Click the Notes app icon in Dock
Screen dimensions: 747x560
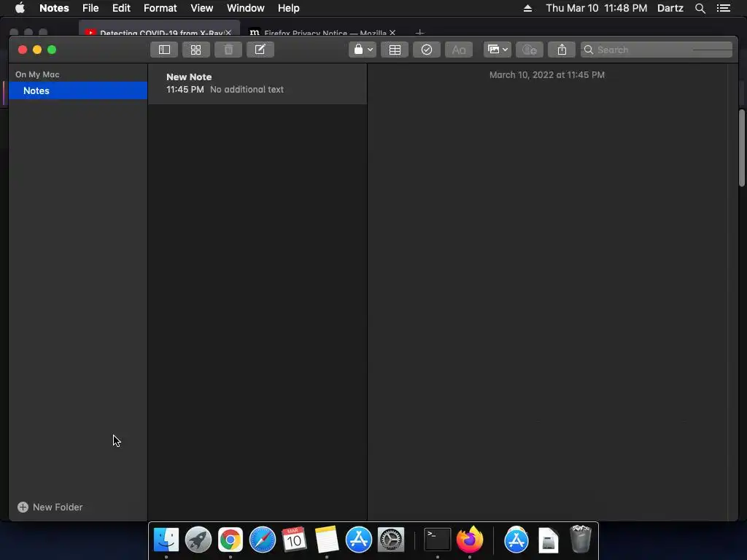tap(326, 540)
